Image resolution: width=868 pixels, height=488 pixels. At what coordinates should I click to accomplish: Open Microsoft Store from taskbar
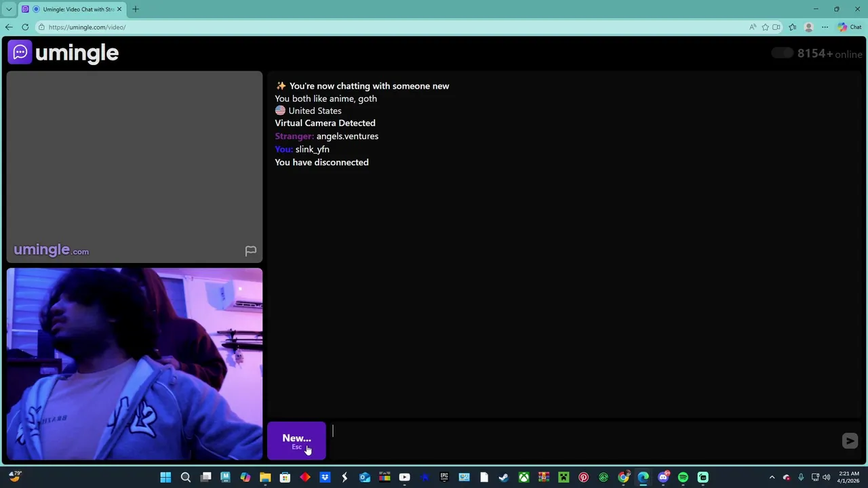[x=285, y=477]
